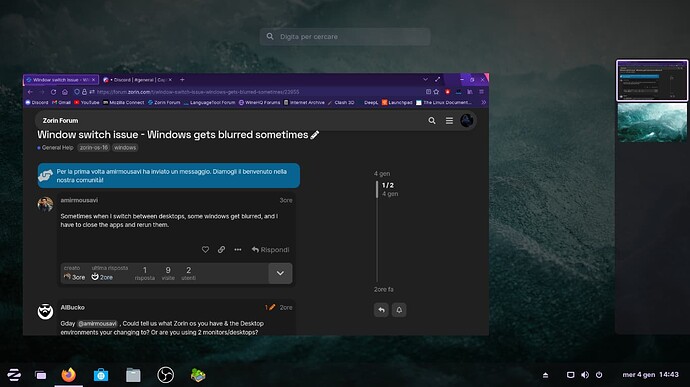Switch to the Discord #general tab
This screenshot has width=690, height=387.
coord(137,80)
